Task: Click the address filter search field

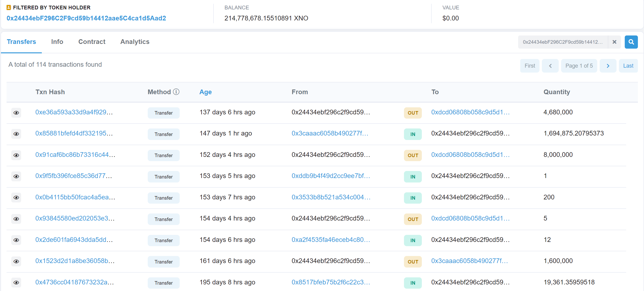Action: tap(563, 42)
